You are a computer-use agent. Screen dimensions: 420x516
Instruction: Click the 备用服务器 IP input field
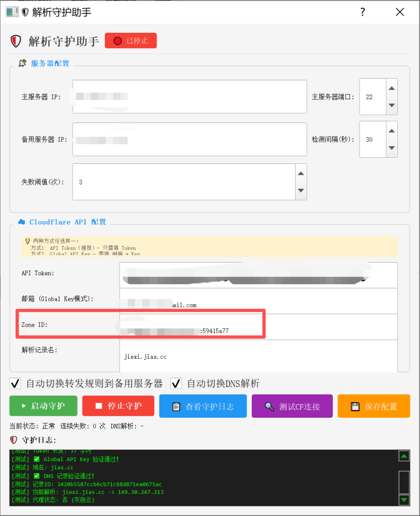[190, 139]
